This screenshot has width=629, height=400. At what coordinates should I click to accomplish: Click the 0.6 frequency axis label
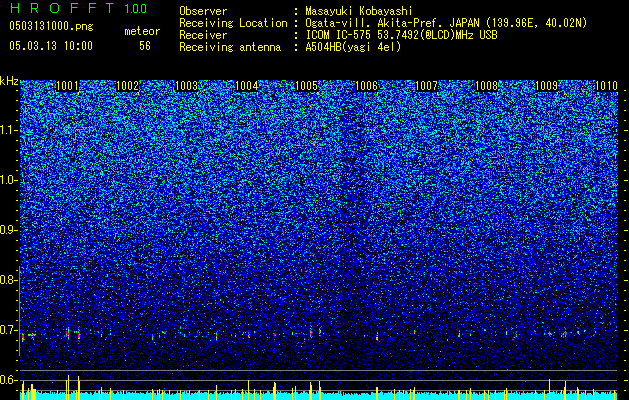pyautogui.click(x=9, y=380)
